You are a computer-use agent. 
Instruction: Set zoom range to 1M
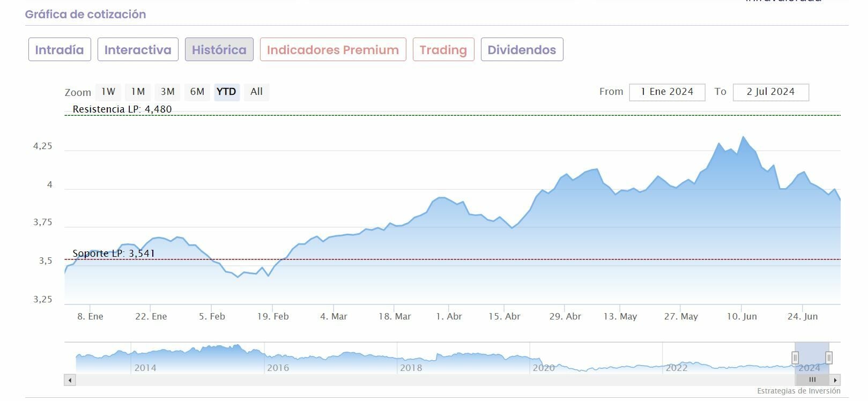pos(138,92)
